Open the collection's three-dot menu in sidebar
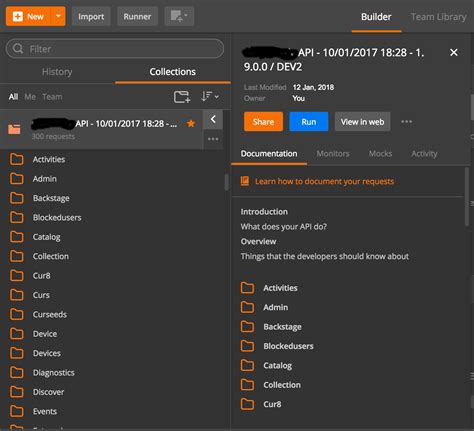Screen dimensions: 474x431 [213, 139]
